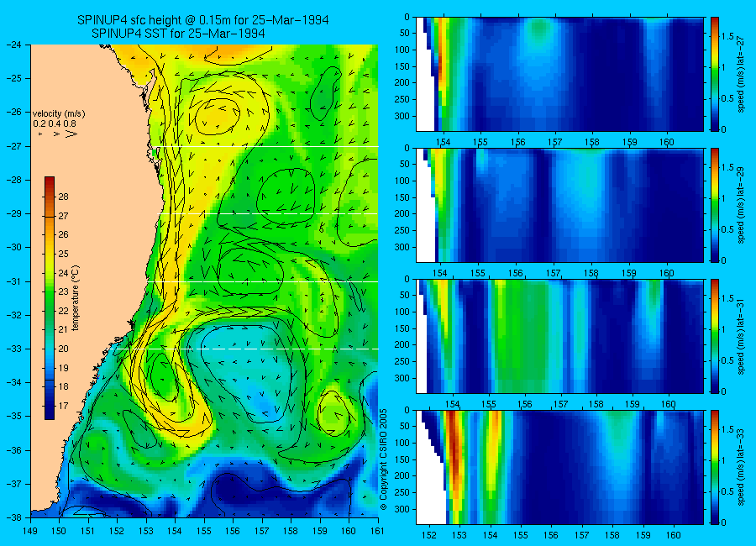Click the "Copyright CSIRO 2005" vertical text
This screenshot has width=756, height=546.
(x=384, y=459)
